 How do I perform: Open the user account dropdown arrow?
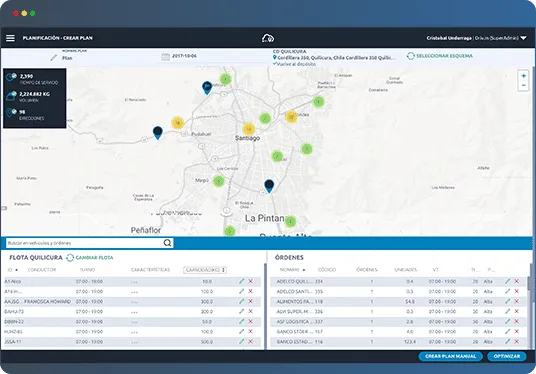pos(523,38)
